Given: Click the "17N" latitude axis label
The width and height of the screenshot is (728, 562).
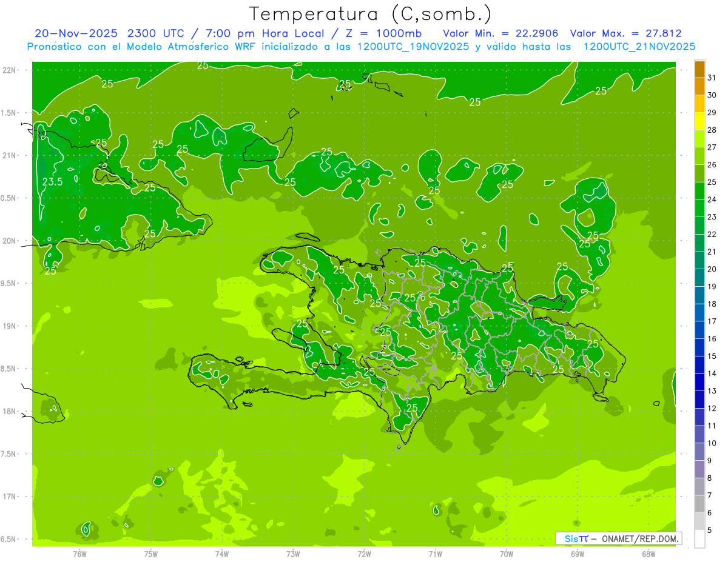Looking at the screenshot, I should (9, 497).
